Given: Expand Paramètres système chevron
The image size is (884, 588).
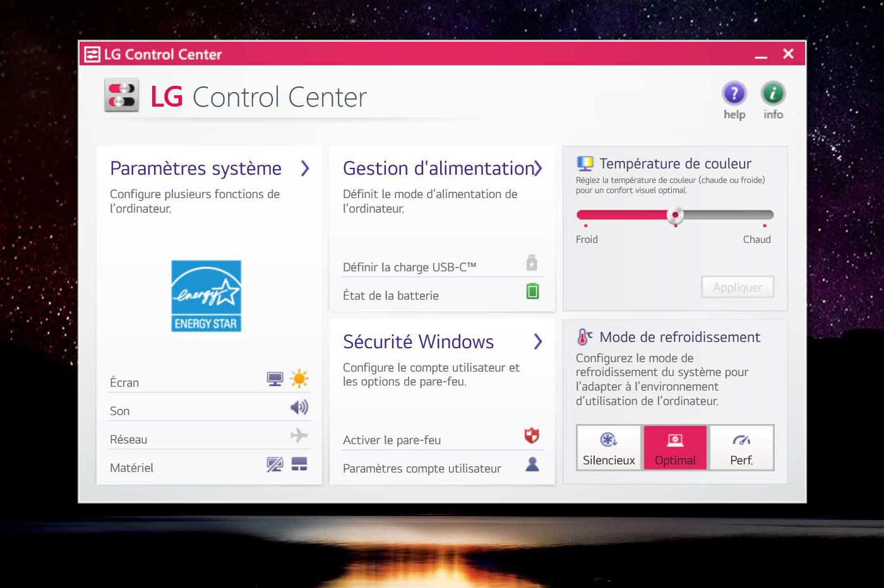Looking at the screenshot, I should [305, 168].
